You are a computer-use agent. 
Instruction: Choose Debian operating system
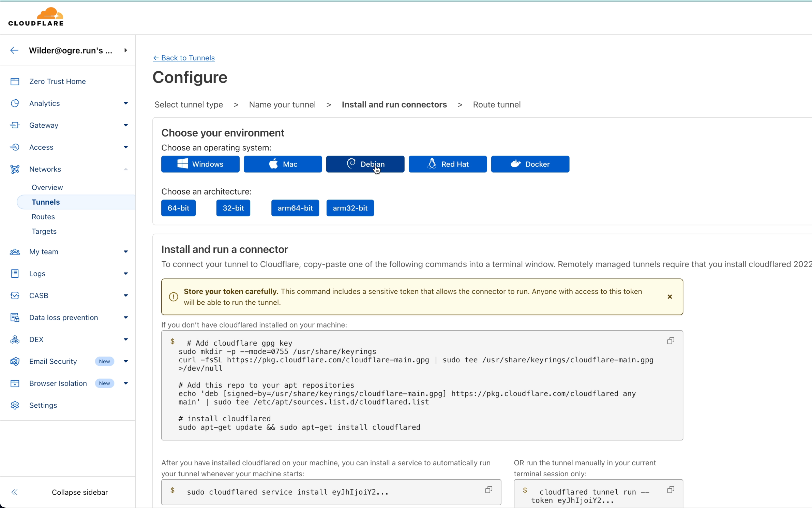point(365,164)
